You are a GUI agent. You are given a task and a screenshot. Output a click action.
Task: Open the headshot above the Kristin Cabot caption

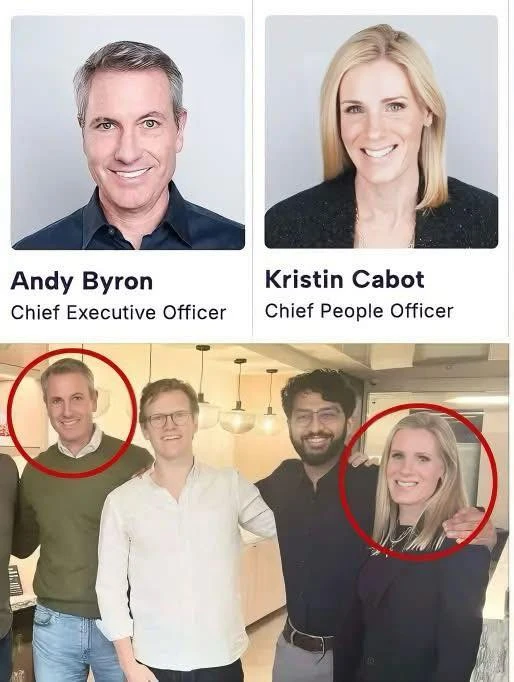point(381,132)
